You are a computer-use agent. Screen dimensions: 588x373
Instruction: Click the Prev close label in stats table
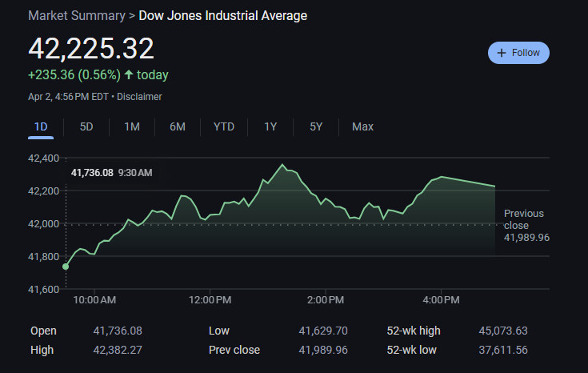coord(234,350)
